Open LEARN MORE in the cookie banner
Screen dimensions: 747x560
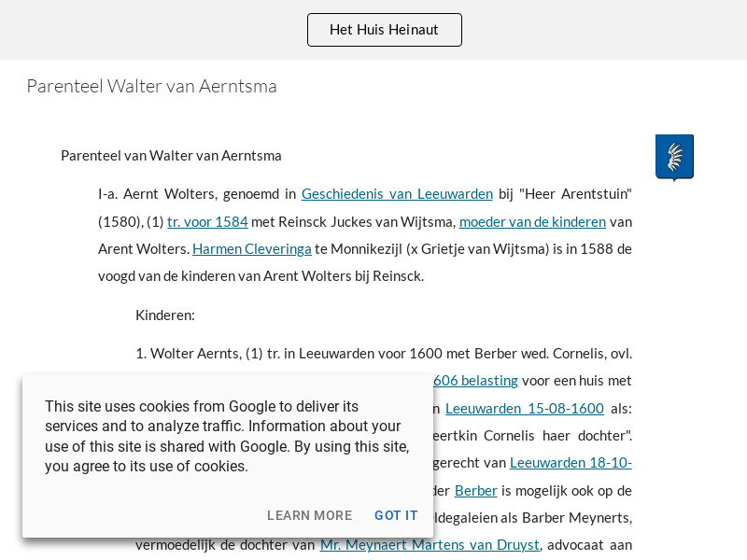309,515
